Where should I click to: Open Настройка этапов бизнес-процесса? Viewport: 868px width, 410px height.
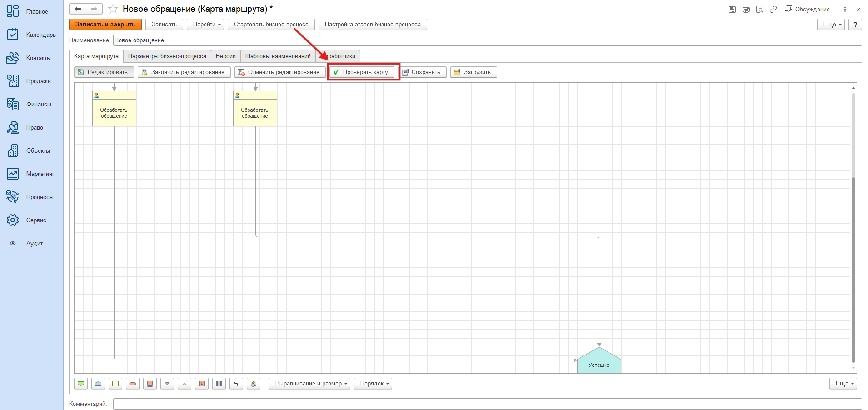click(x=373, y=25)
